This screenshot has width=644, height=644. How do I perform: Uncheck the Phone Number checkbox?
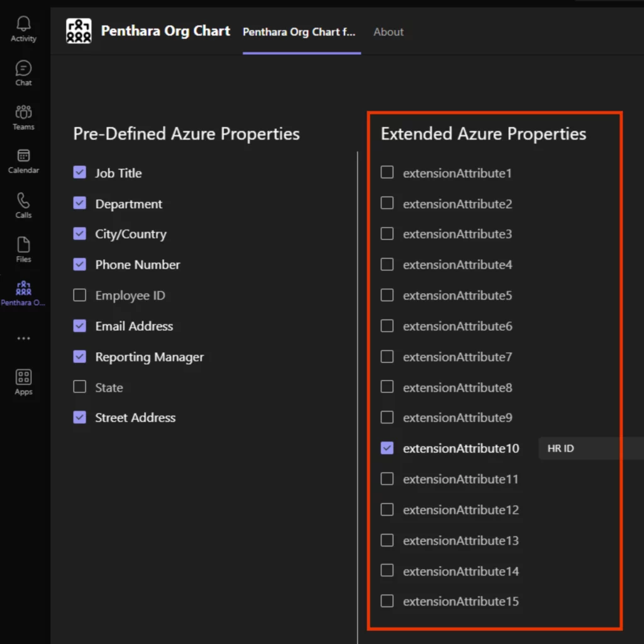coord(80,265)
